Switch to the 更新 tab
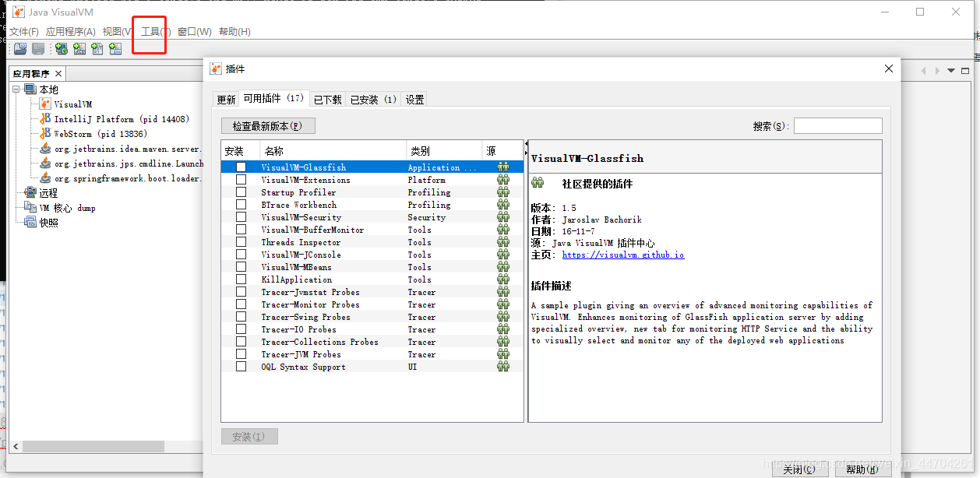Image resolution: width=980 pixels, height=478 pixels. pyautogui.click(x=226, y=100)
